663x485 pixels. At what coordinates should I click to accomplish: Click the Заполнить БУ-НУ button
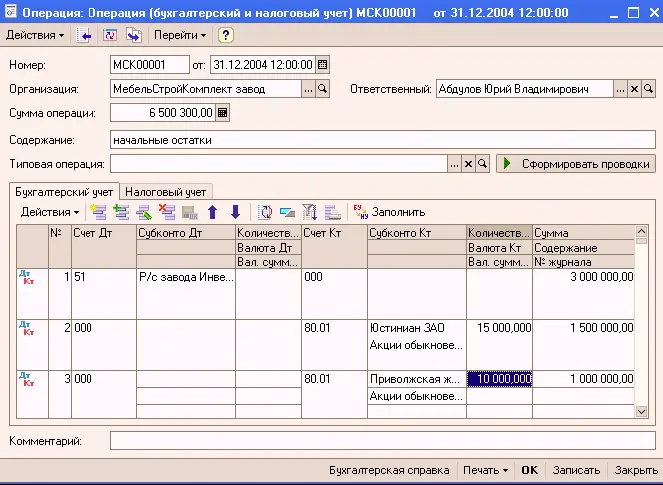tap(389, 212)
